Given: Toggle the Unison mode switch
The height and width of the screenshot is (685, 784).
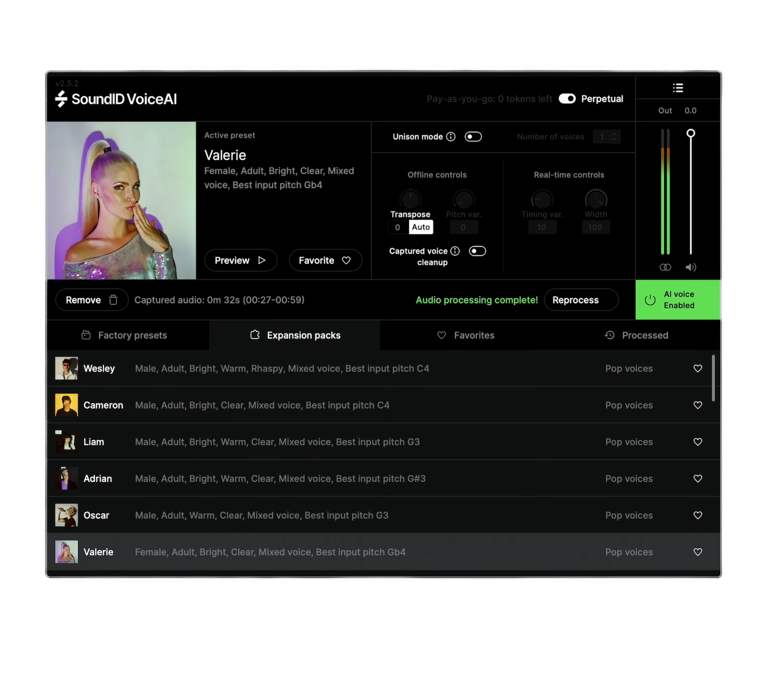Looking at the screenshot, I should pos(473,137).
